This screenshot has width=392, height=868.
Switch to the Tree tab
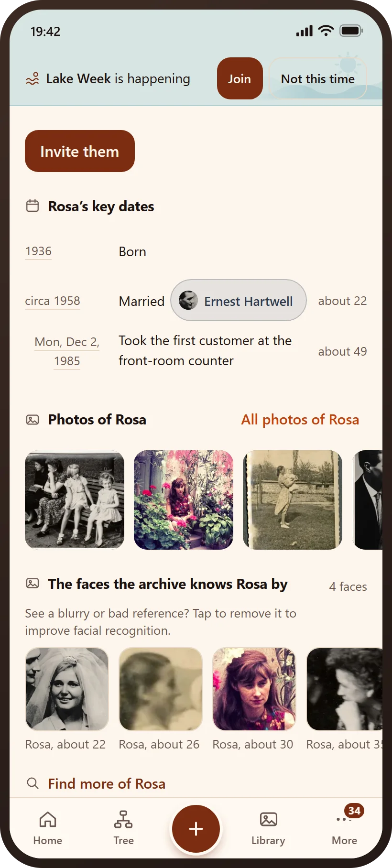click(x=123, y=828)
